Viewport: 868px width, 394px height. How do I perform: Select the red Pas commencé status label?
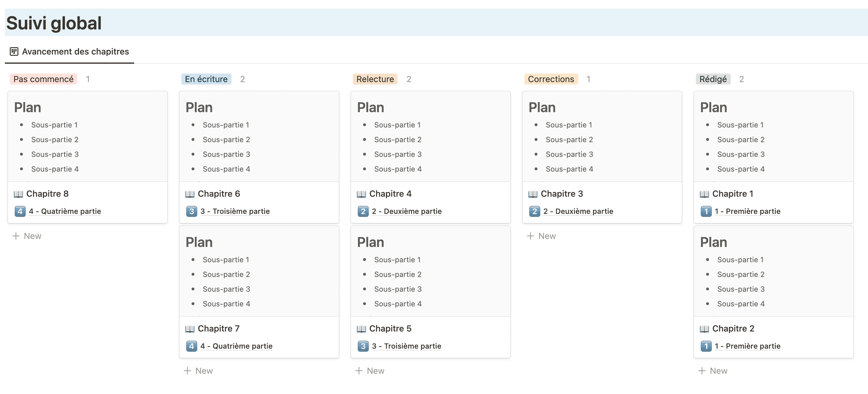43,79
